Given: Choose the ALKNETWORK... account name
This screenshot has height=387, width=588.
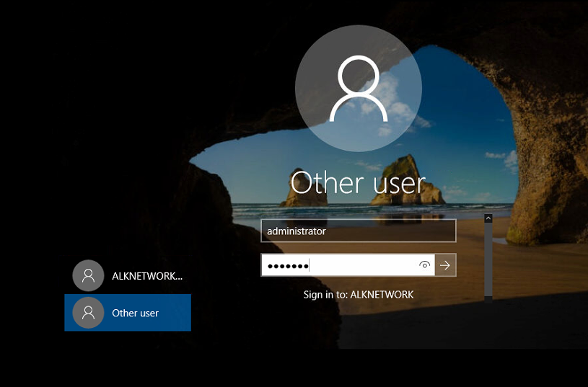Looking at the screenshot, I should tap(147, 275).
